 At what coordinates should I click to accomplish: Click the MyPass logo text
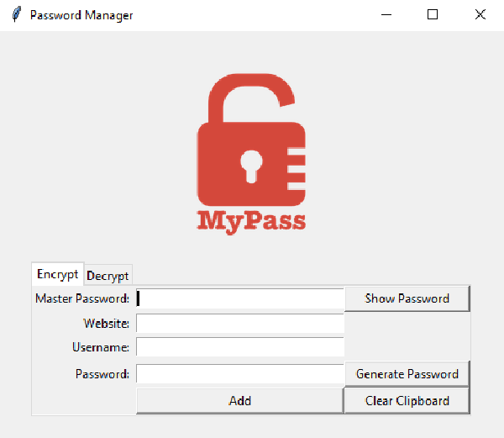click(251, 220)
